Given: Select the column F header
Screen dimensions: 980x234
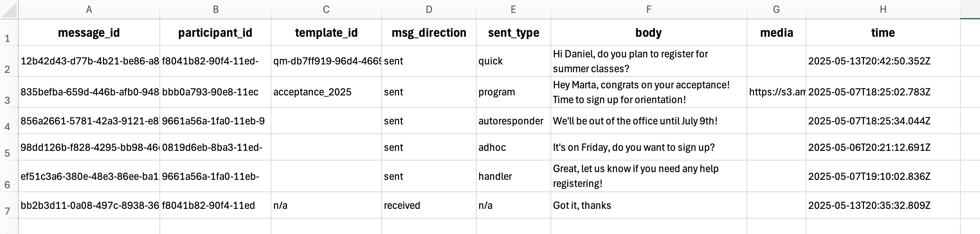Looking at the screenshot, I should (649, 10).
